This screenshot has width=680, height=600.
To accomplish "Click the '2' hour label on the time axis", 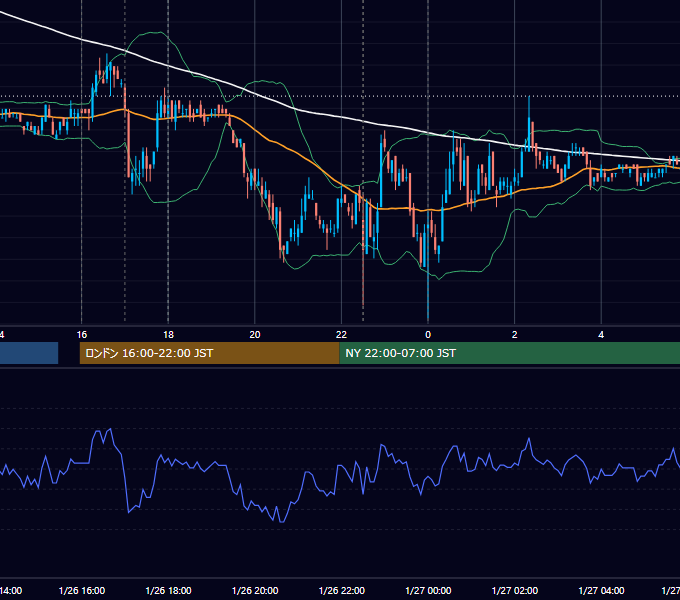I will [514, 335].
